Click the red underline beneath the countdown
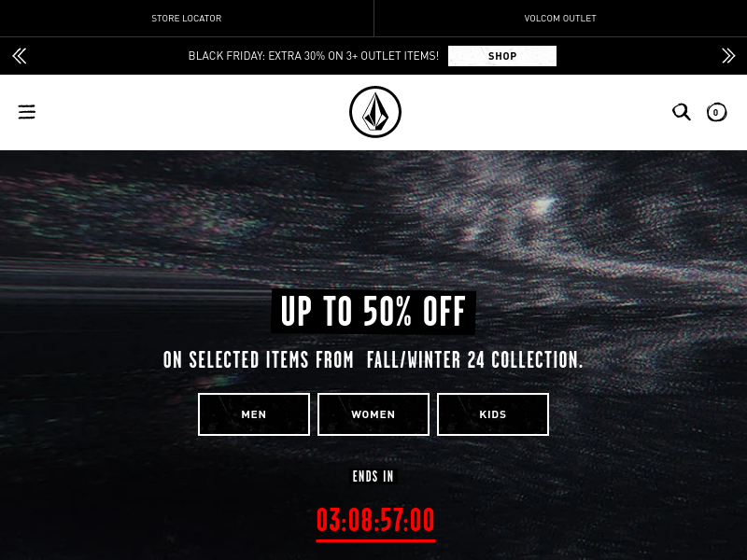The image size is (747, 560). click(x=375, y=540)
